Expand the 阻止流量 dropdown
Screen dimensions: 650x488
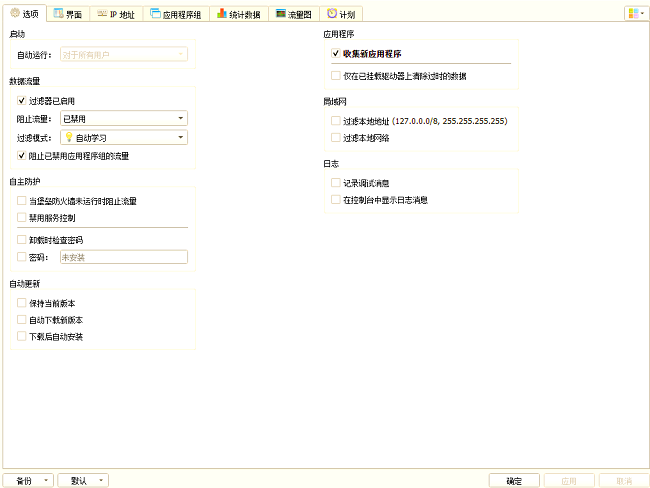tap(124, 119)
